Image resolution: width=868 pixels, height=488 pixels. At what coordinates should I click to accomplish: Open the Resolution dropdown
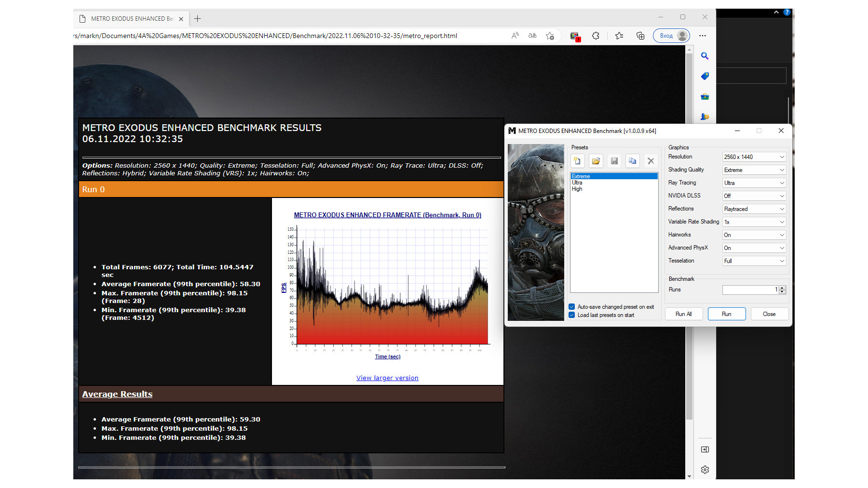(x=754, y=157)
